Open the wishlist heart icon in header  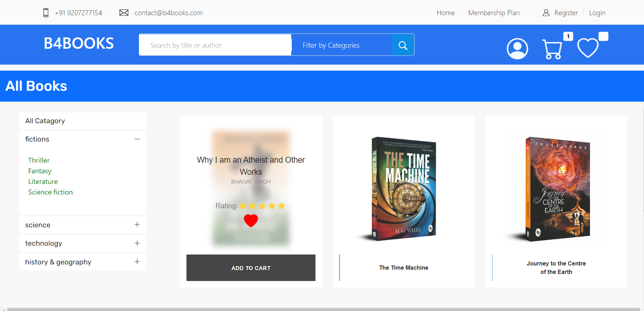coord(588,48)
